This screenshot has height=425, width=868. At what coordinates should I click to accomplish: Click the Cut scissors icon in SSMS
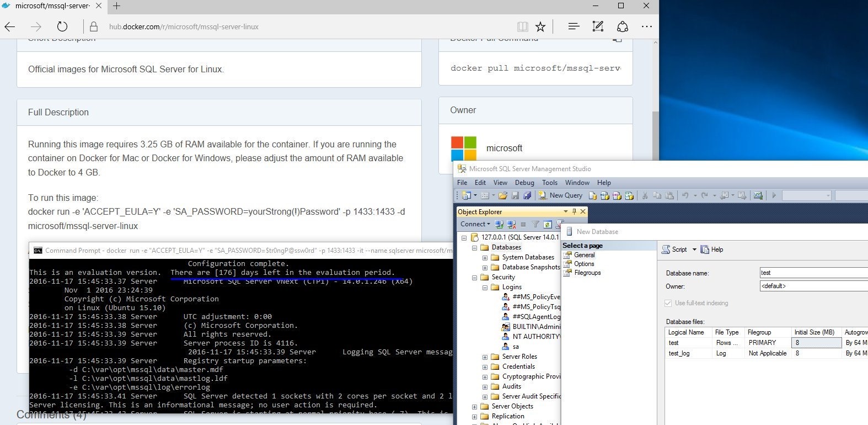click(x=645, y=195)
